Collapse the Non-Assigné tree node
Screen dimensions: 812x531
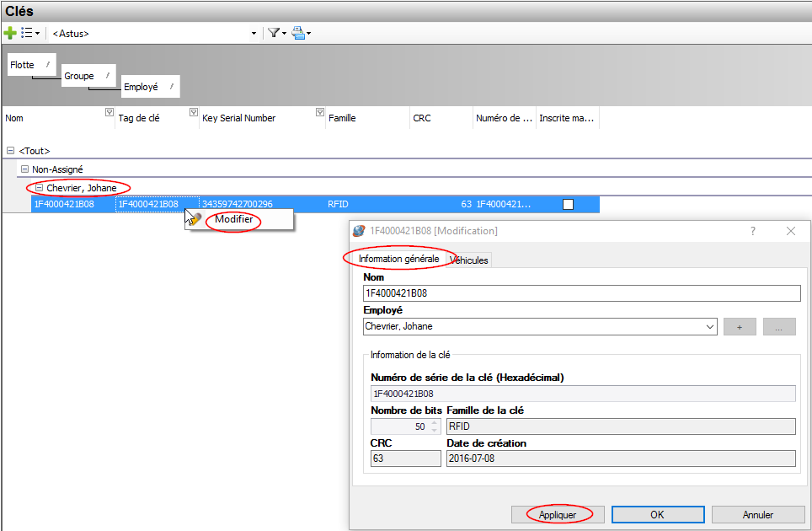24,169
